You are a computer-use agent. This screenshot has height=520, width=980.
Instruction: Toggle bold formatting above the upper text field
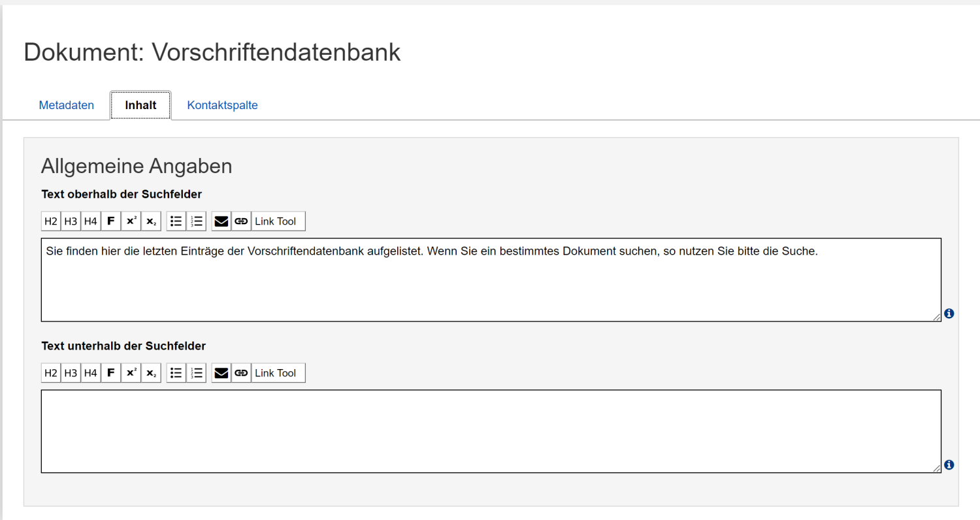tap(110, 221)
